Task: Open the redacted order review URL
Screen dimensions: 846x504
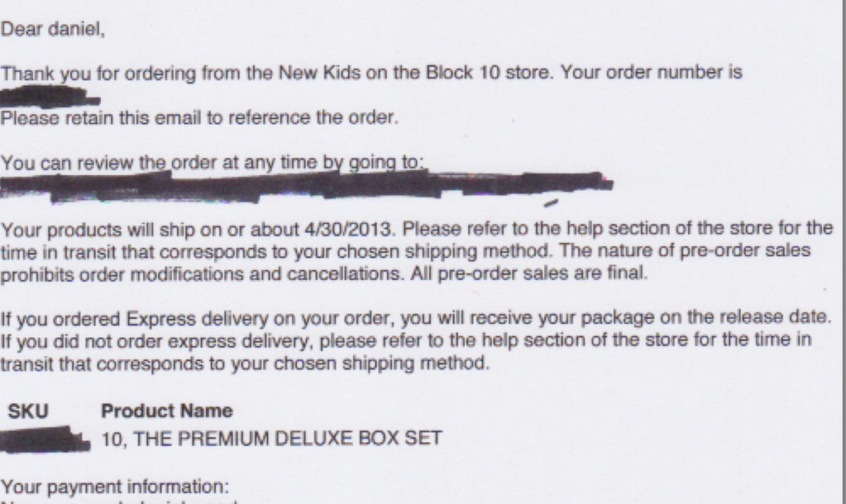Action: [307, 187]
